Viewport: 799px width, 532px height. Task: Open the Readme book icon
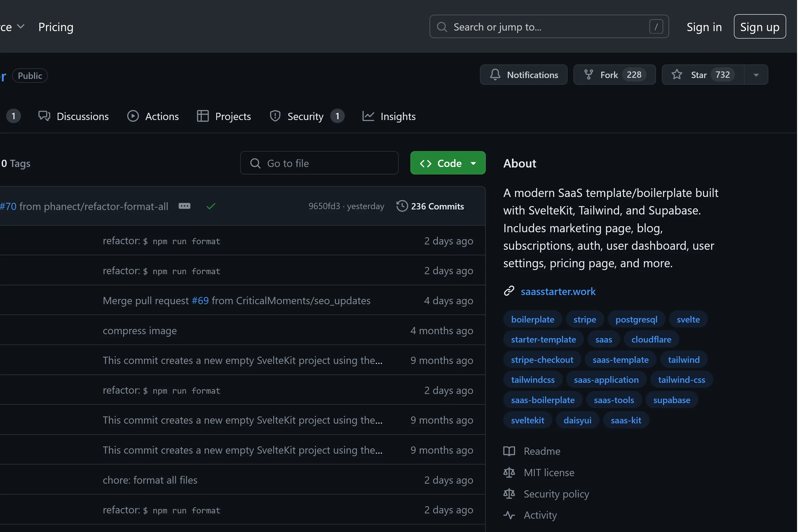[509, 451]
